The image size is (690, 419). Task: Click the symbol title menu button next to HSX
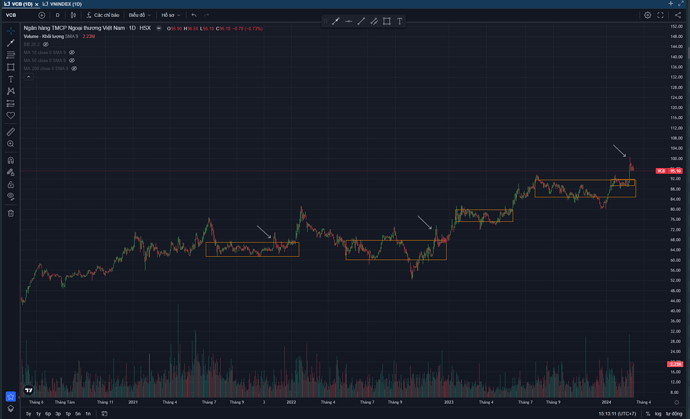pyautogui.click(x=159, y=29)
